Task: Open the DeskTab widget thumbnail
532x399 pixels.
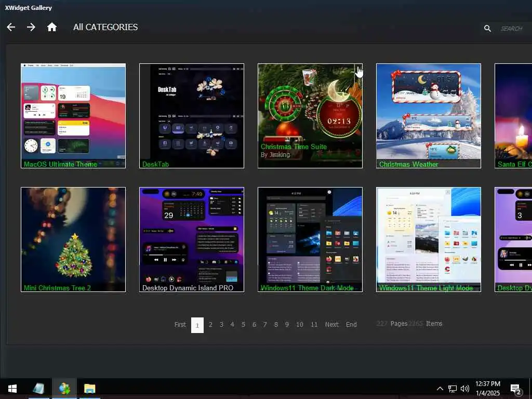Action: pos(192,116)
